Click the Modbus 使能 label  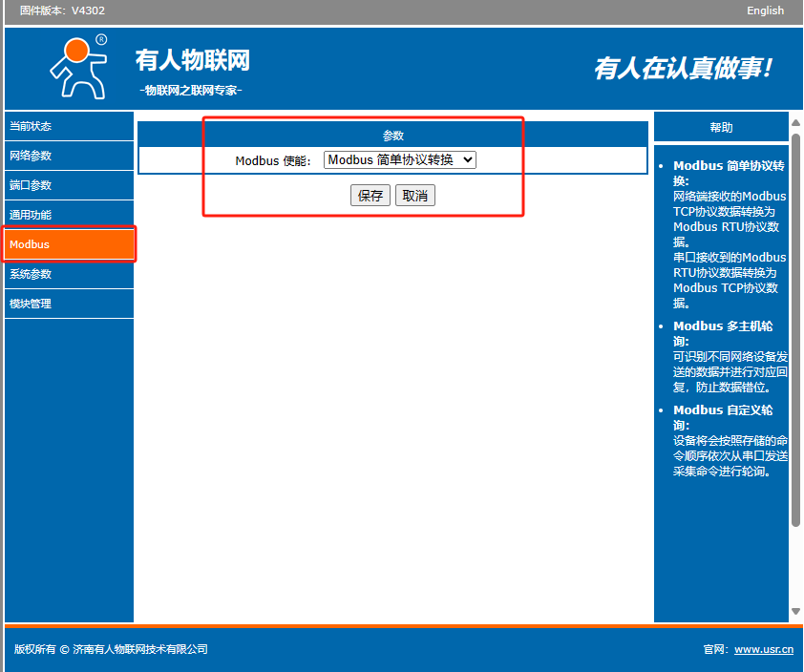coord(273,161)
